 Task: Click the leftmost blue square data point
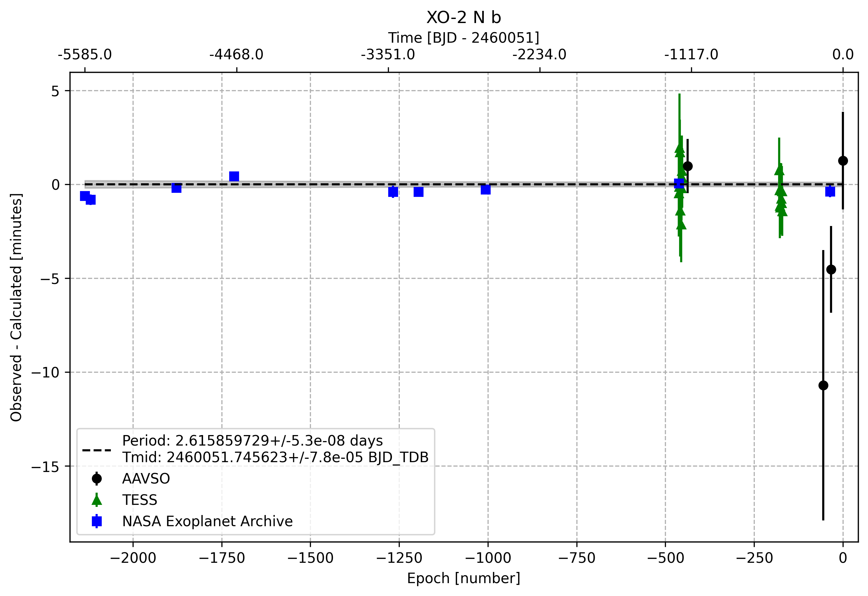tap(85, 196)
